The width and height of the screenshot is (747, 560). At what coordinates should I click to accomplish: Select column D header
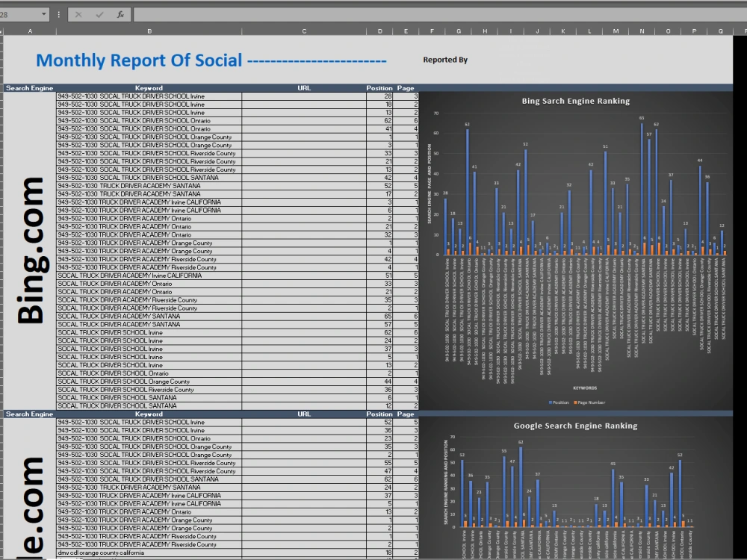(x=379, y=31)
